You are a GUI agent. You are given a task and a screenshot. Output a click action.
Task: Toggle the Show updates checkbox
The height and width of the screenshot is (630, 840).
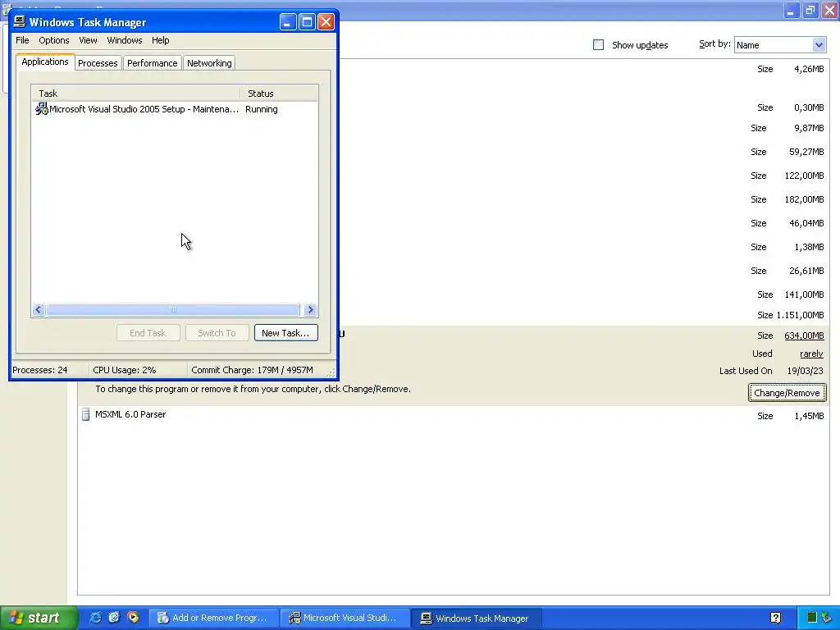pyautogui.click(x=598, y=45)
